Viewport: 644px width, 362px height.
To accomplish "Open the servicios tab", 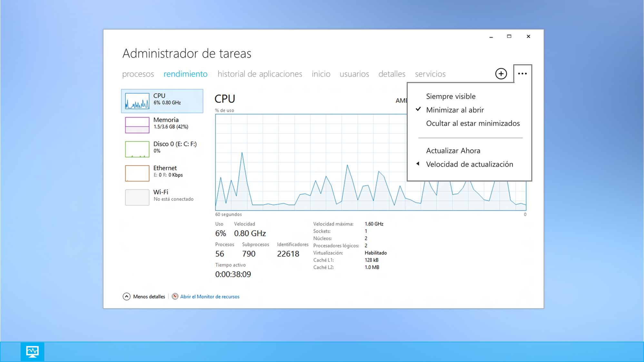I will point(430,74).
